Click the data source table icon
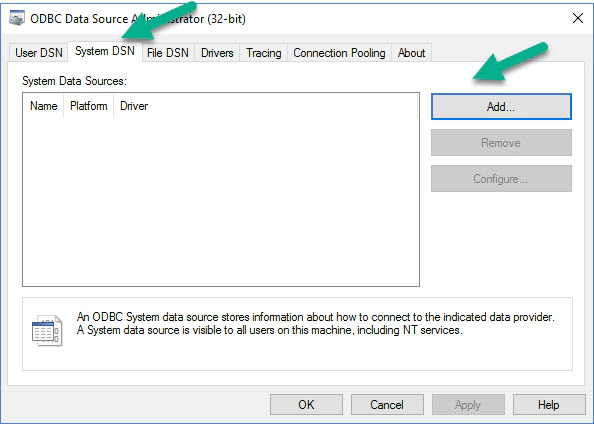 47,330
